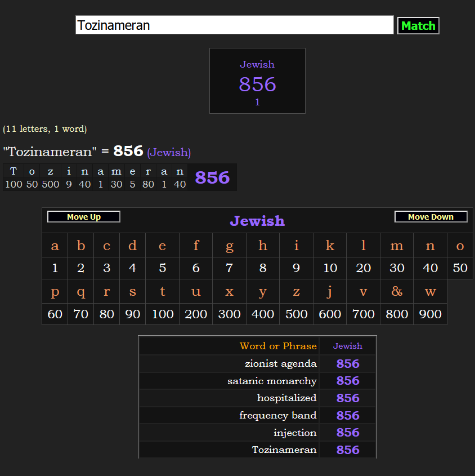
Task: Click letter 'q' in the cipher chart
Action: pos(80,291)
